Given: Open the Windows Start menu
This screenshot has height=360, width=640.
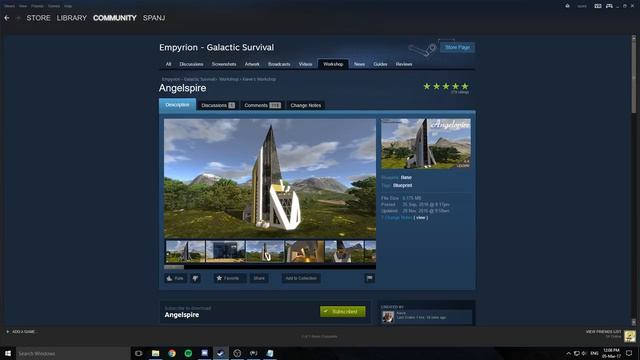Looking at the screenshot, I should pos(8,353).
